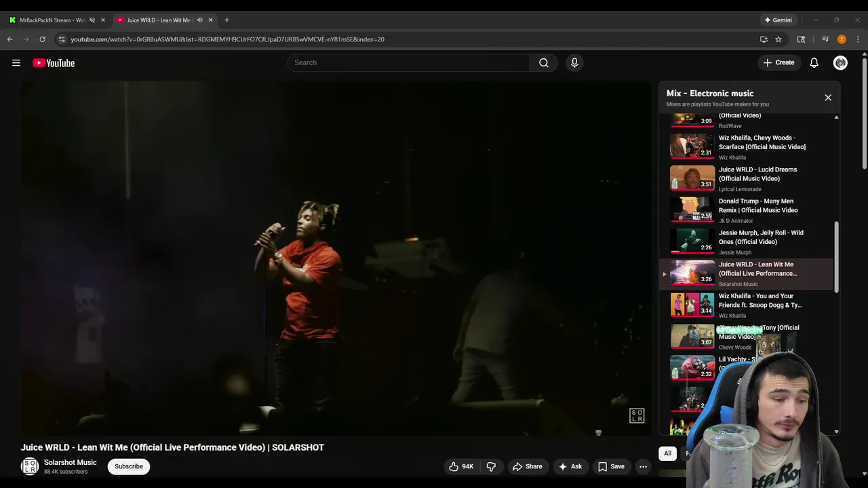
Task: Close the MrBackPackN Stream tab
Action: [x=103, y=20]
